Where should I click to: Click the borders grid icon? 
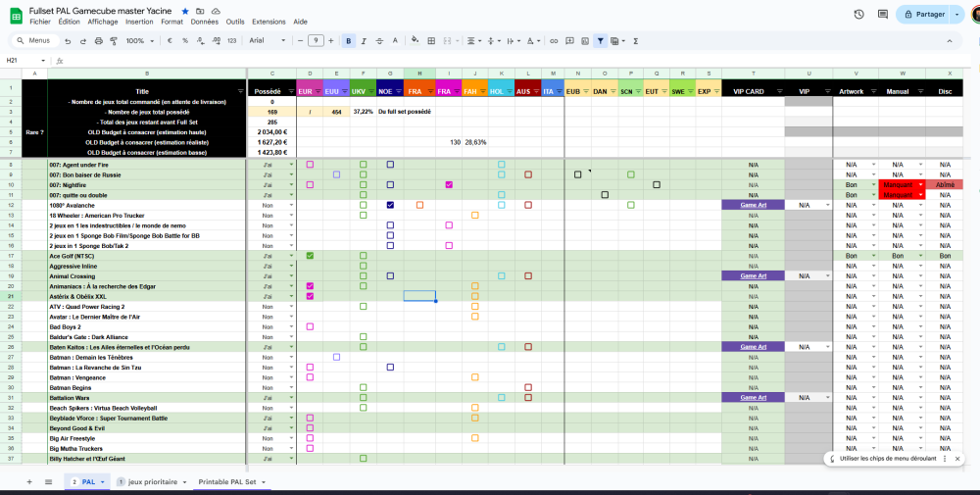430,41
